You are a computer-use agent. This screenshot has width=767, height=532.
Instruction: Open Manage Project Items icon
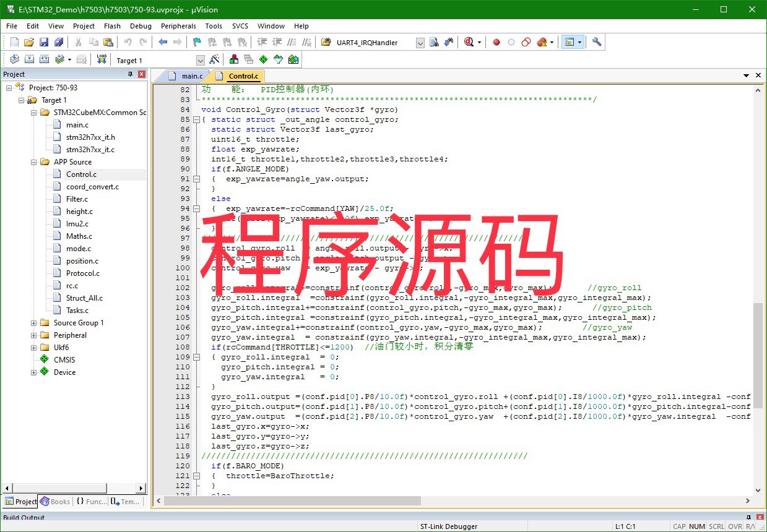click(234, 59)
